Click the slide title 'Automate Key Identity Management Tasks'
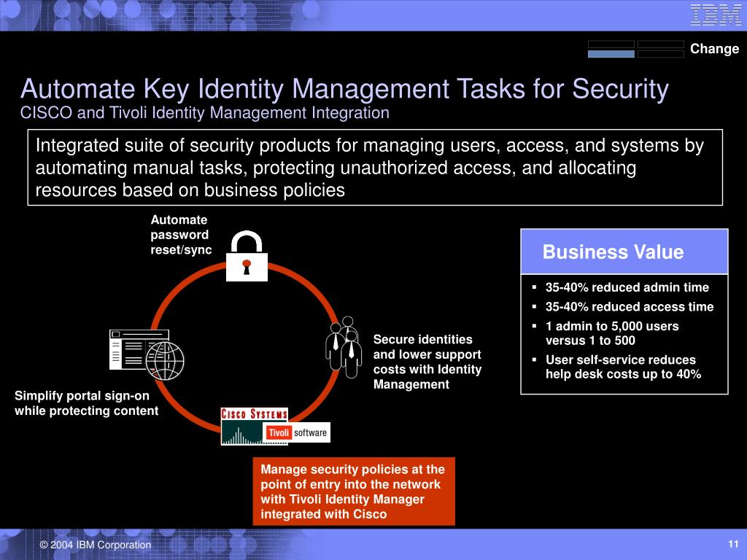 point(344,88)
